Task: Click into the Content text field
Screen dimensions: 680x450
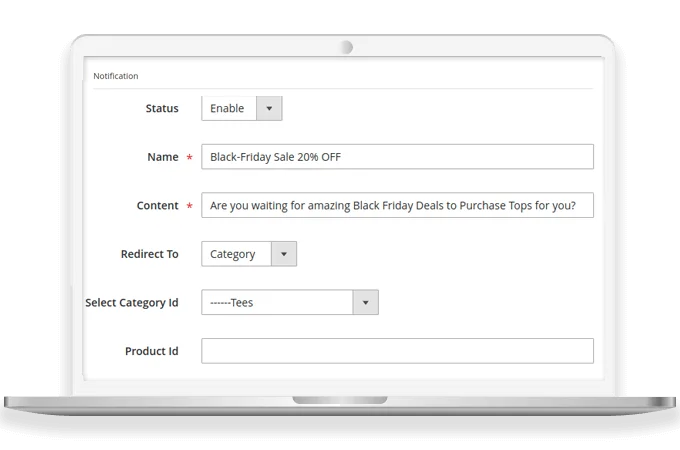Action: coord(397,205)
